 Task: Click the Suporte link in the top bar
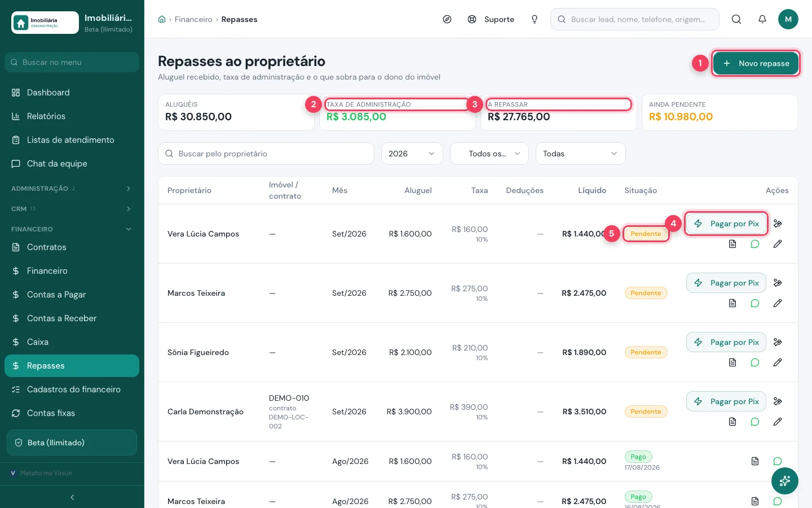[x=491, y=19]
